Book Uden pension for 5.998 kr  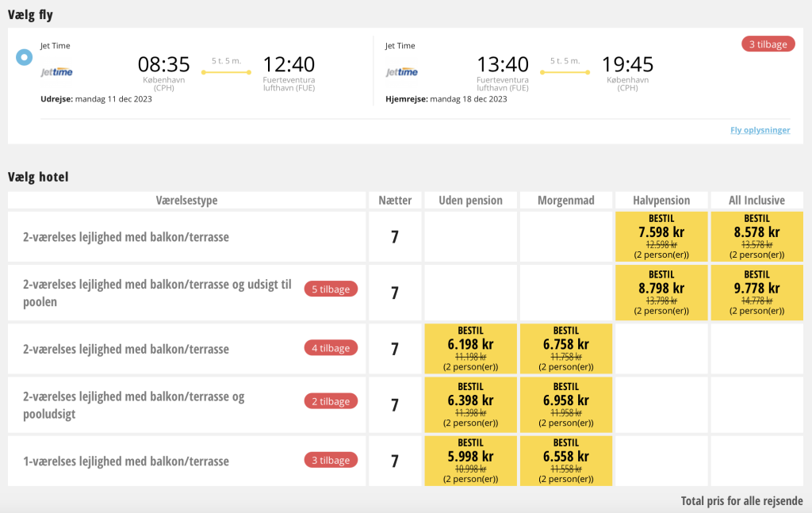(471, 461)
